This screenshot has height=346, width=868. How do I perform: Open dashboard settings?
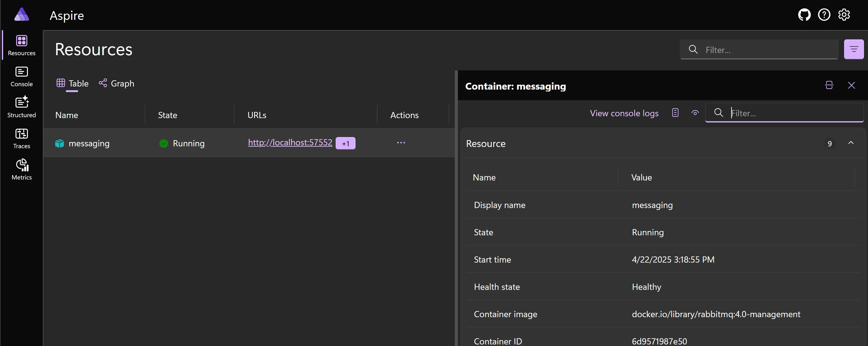pos(844,15)
